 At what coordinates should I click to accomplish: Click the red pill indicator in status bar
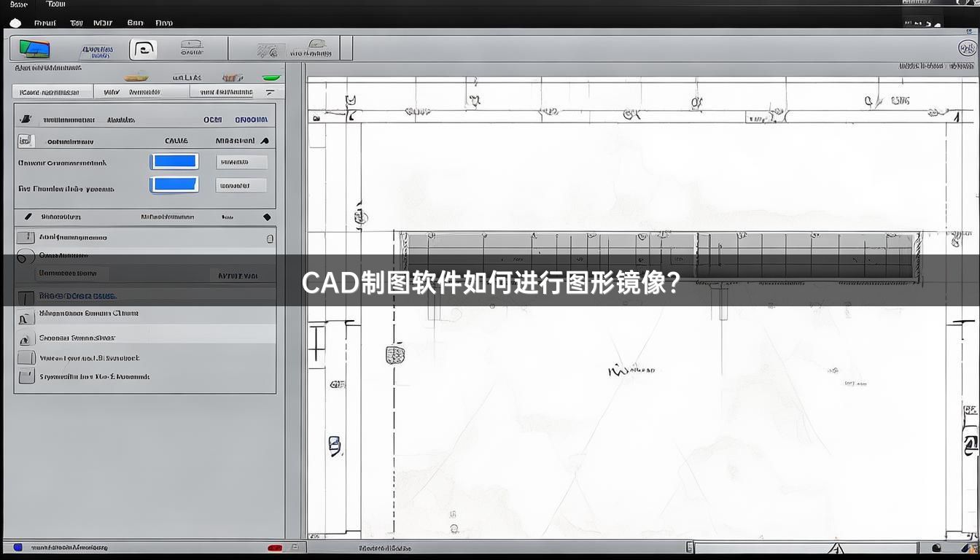pos(275,548)
